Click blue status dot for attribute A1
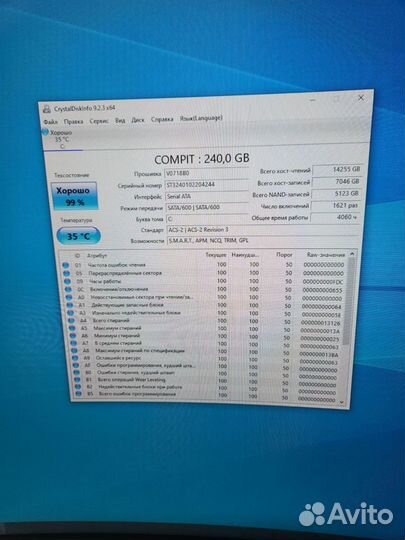The image size is (405, 540). click(x=70, y=305)
